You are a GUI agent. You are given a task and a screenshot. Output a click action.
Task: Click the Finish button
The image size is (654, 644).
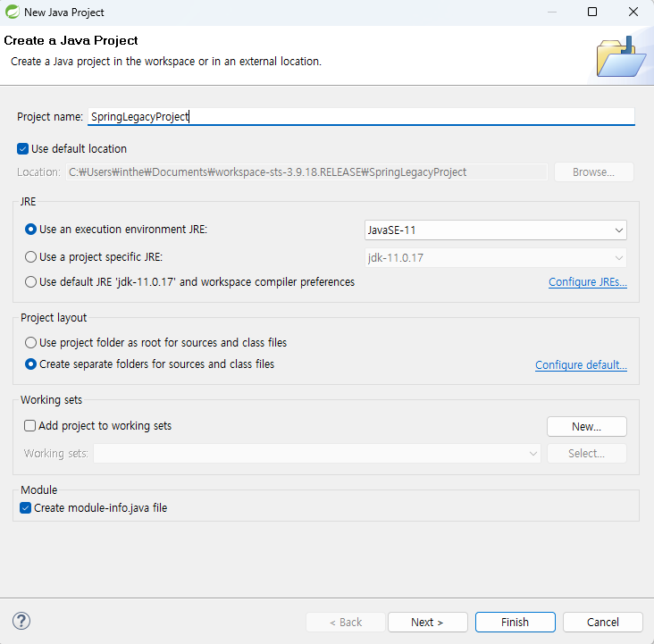tap(516, 622)
